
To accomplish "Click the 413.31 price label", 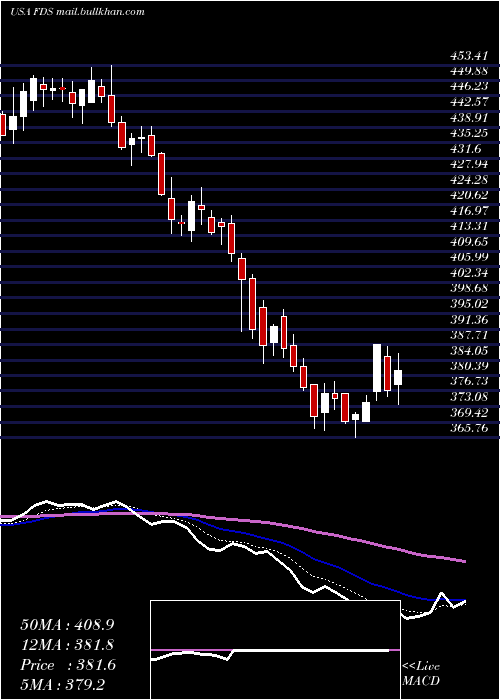I will point(469,226).
